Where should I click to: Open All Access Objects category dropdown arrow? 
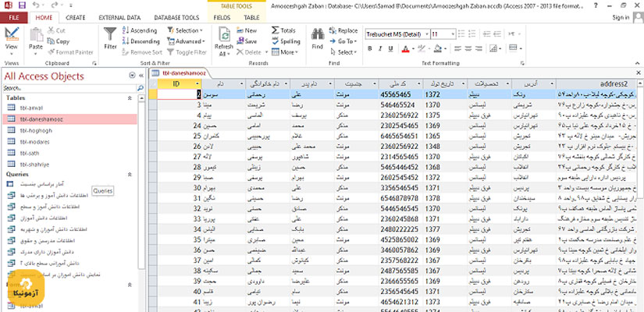point(132,76)
